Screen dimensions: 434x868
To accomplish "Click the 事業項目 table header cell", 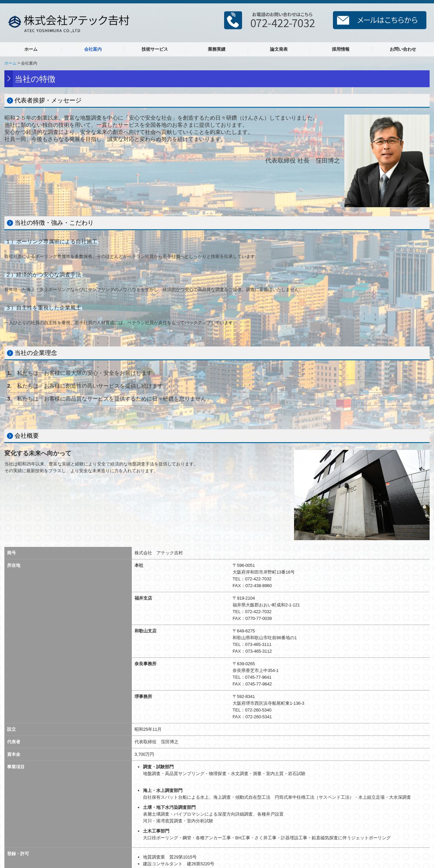I will click(68, 804).
